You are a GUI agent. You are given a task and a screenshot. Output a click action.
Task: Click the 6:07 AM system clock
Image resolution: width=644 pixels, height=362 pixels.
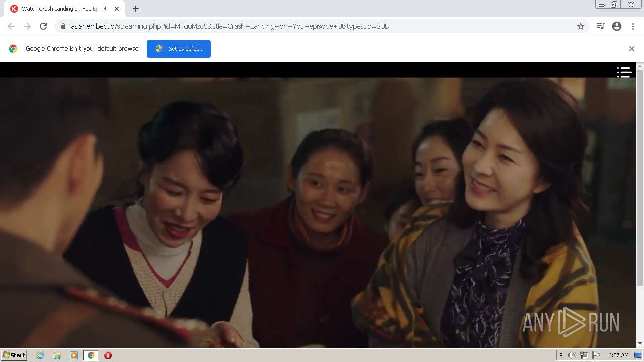[x=618, y=355]
